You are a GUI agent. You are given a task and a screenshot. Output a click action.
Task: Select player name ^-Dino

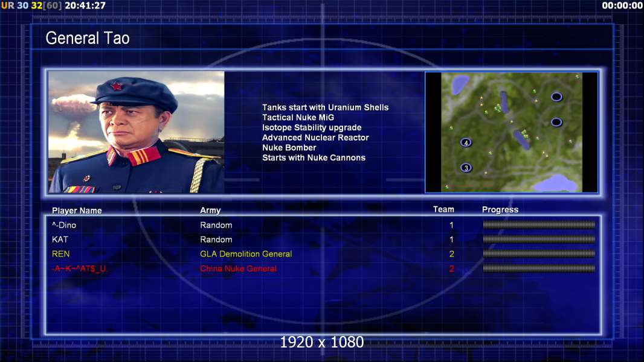pos(64,225)
